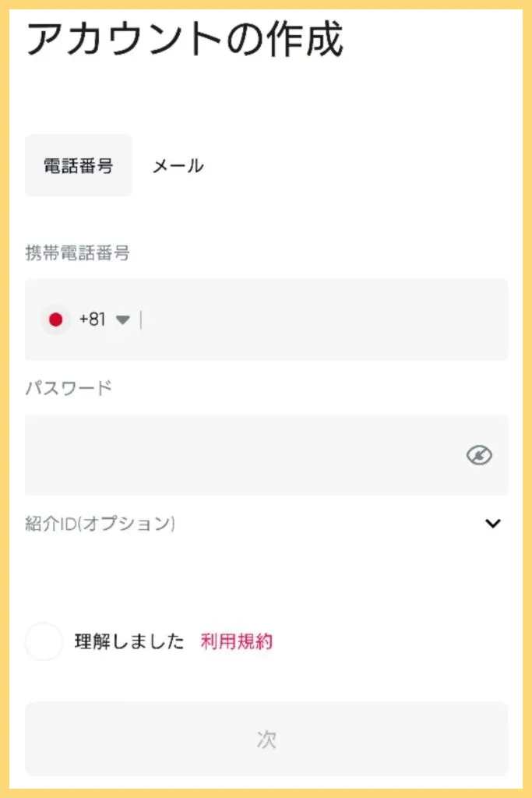Click the 理解しました label text

click(129, 642)
